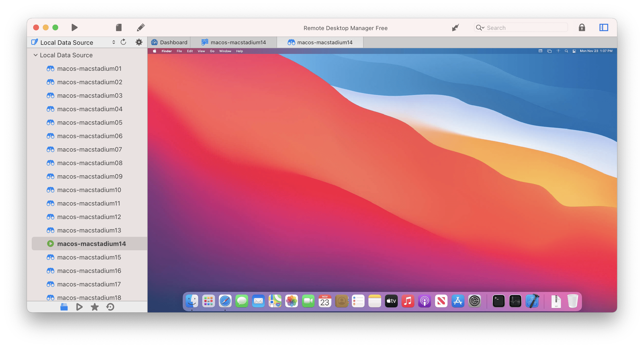This screenshot has width=644, height=348.
Task: Click the data source settings gear icon
Action: click(x=139, y=42)
